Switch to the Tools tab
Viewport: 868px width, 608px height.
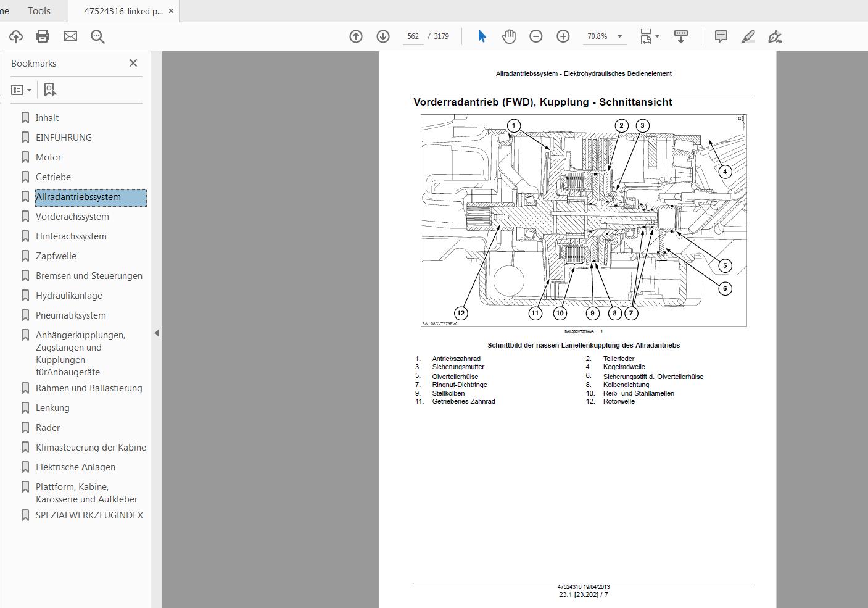38,10
